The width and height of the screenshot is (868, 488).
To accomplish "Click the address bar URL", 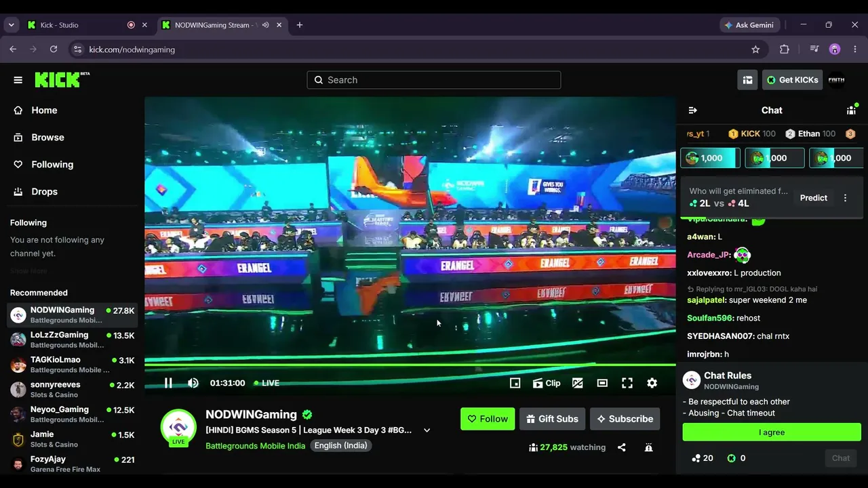I will [x=132, y=49].
